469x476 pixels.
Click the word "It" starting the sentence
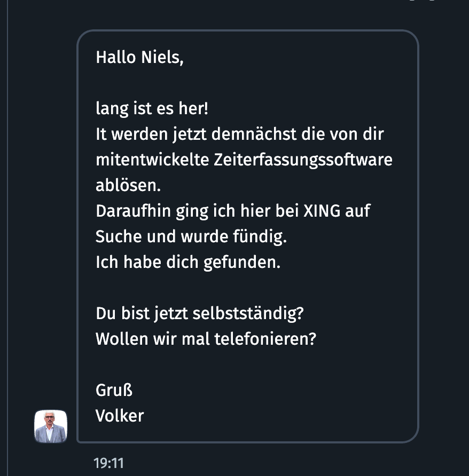point(101,134)
